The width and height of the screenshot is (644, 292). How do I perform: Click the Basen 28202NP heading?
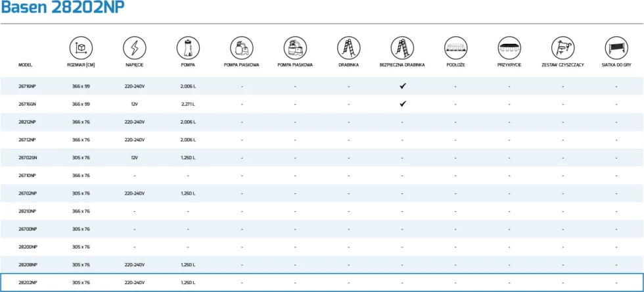63,7
